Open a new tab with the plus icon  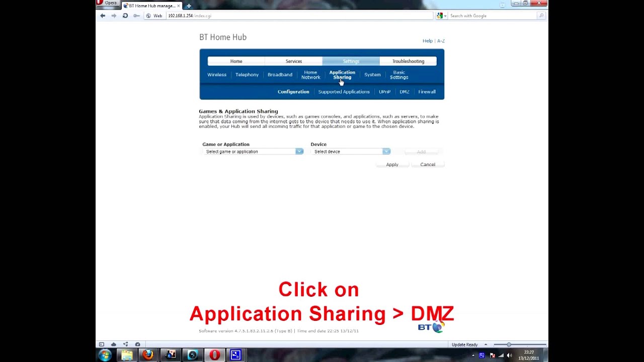[x=189, y=6]
